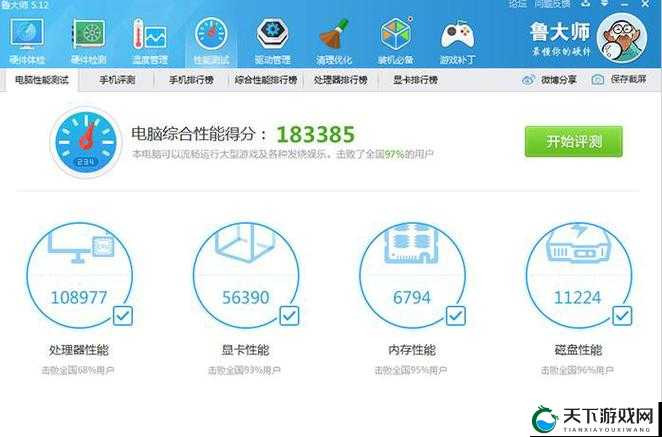Click the green 开始评测 button

tap(573, 141)
